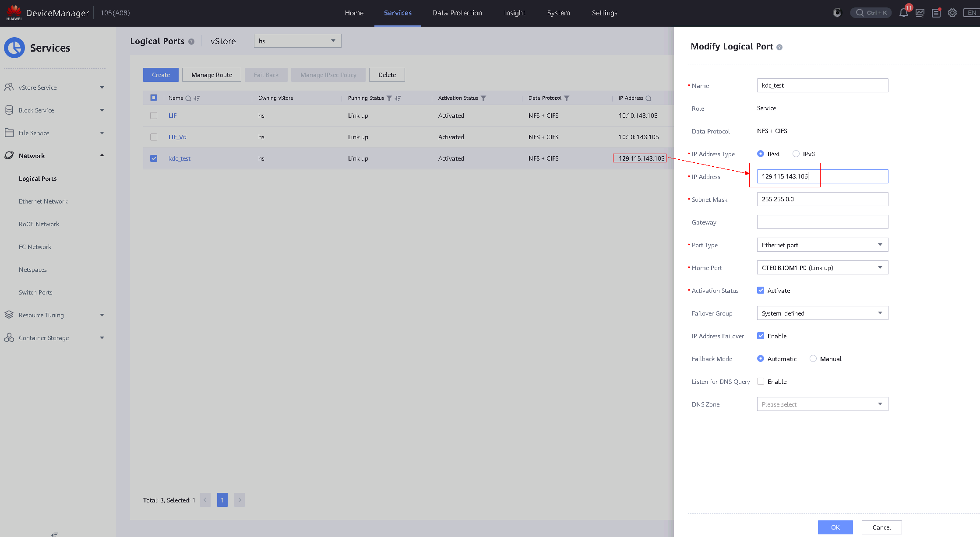
Task: Click Manage Route button
Action: [x=212, y=75]
